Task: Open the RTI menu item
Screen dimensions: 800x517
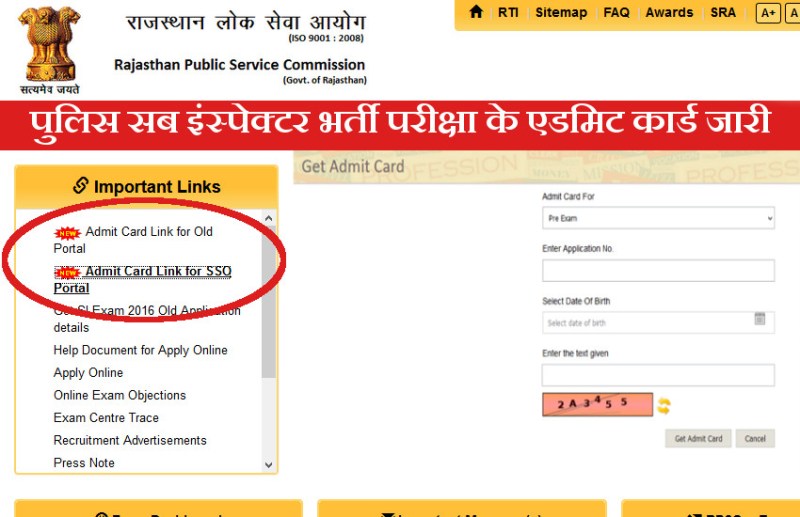Action: pos(508,12)
